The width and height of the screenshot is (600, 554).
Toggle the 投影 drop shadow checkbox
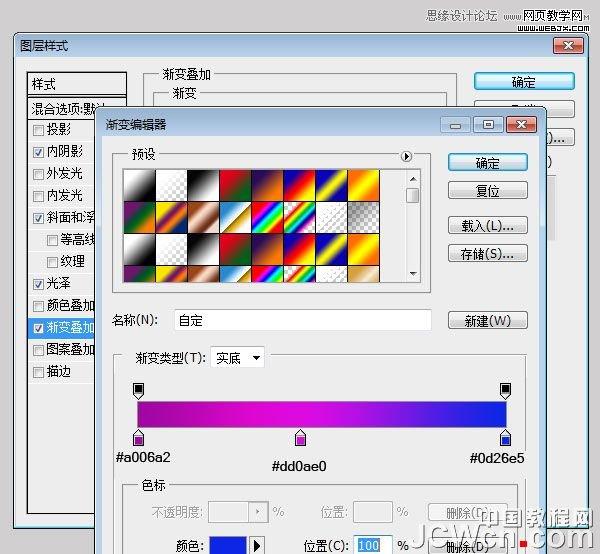tap(38, 130)
